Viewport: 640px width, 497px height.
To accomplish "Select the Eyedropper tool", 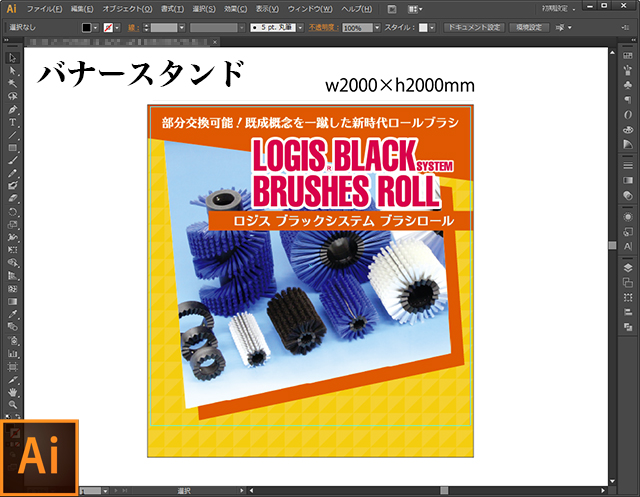I will (x=12, y=314).
